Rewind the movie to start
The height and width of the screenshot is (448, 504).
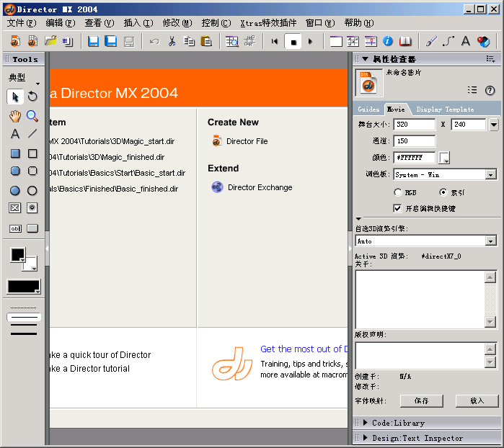(x=275, y=42)
